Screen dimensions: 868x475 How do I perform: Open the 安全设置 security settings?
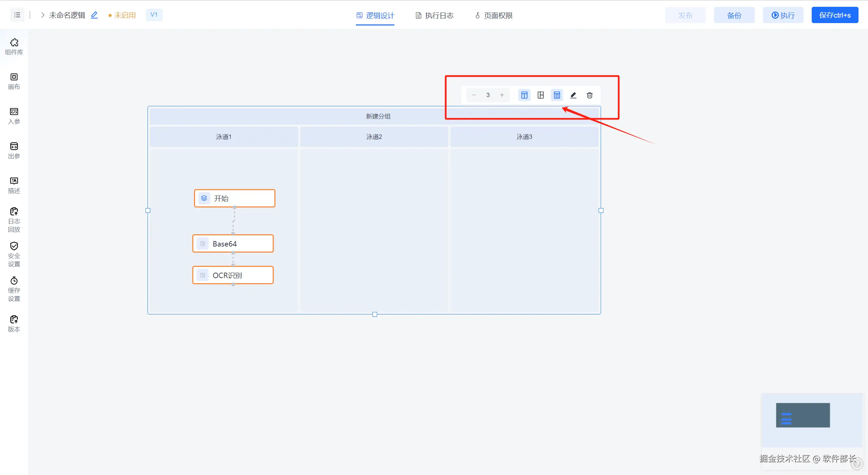[14, 254]
